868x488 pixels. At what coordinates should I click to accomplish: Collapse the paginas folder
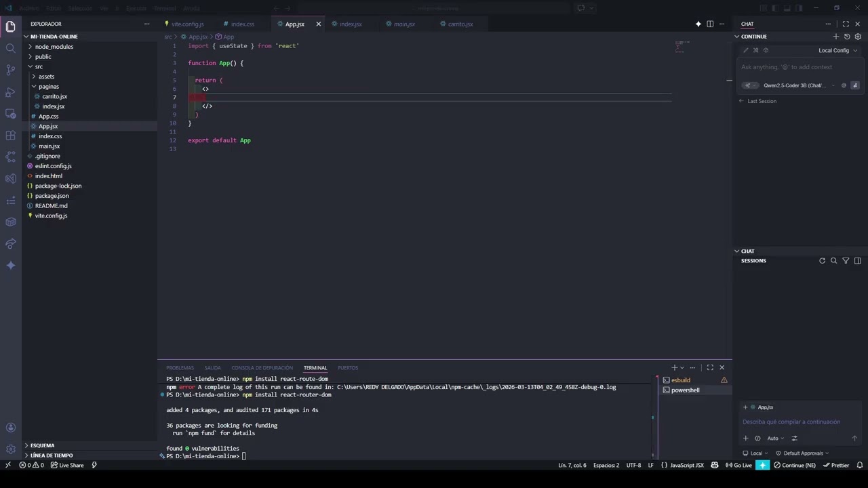pyautogui.click(x=48, y=87)
